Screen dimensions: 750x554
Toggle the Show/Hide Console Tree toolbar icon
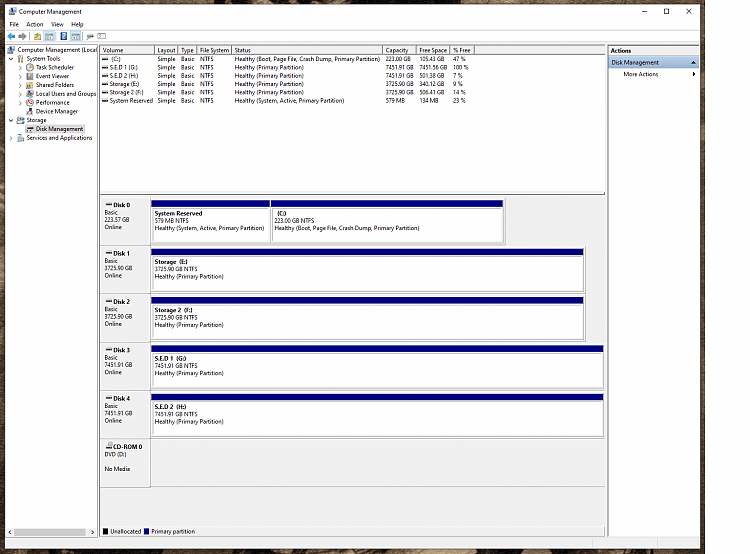click(49, 36)
